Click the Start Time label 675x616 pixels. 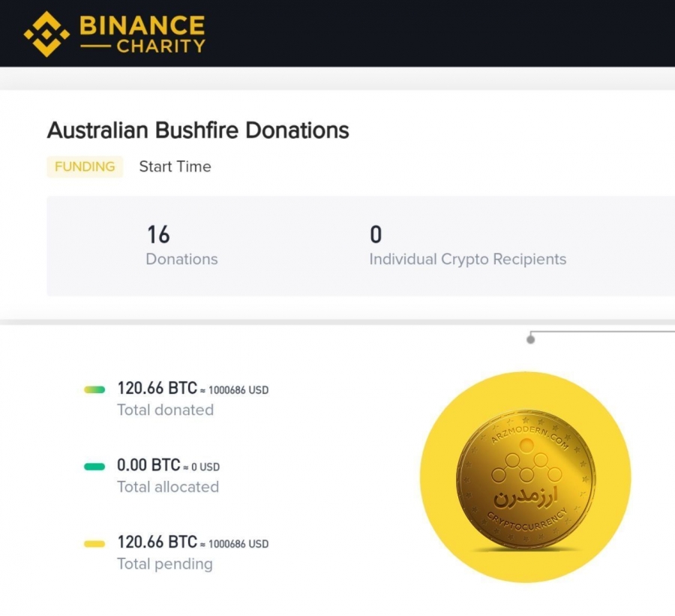coord(175,167)
